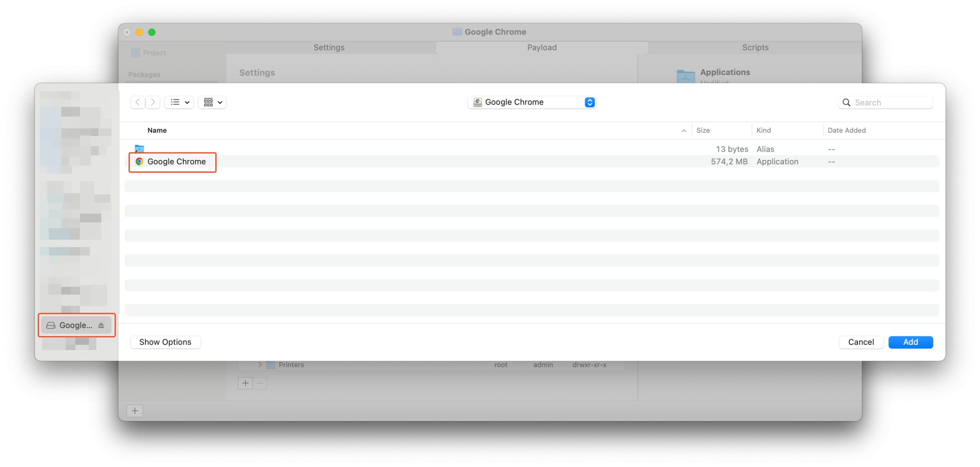Click the forward navigation arrow
Screen dimensions: 980x467
tap(153, 103)
